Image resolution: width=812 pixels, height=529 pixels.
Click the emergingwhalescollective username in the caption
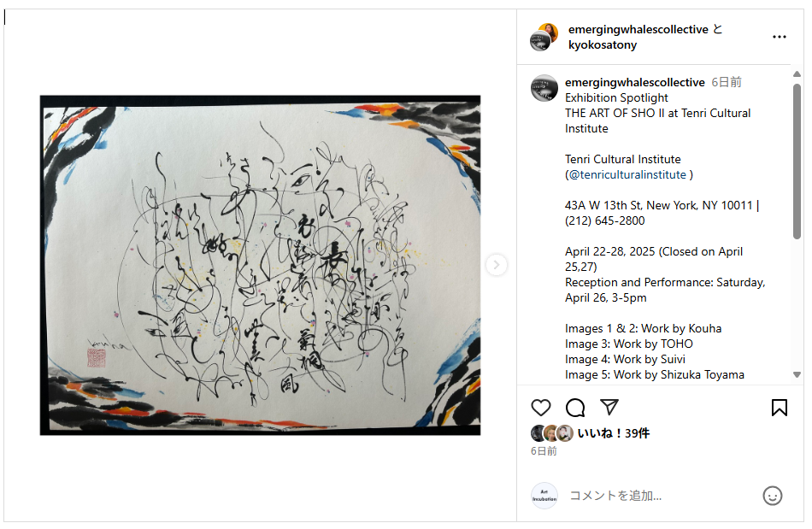pos(635,82)
